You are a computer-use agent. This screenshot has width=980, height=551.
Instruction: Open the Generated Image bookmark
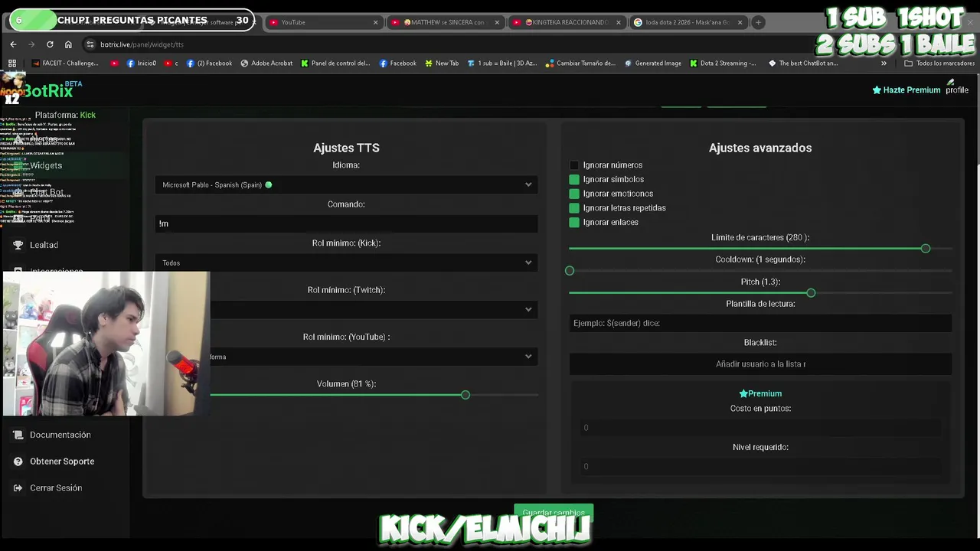(653, 64)
